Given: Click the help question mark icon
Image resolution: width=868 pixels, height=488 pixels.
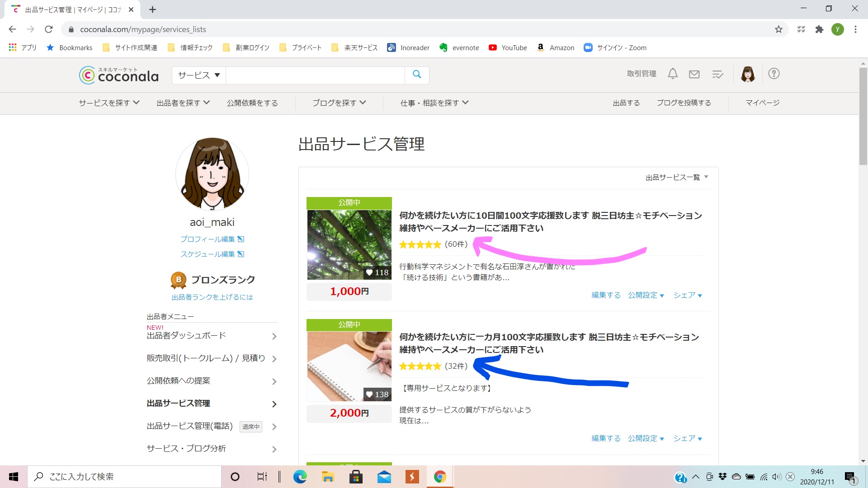Looking at the screenshot, I should (774, 74).
